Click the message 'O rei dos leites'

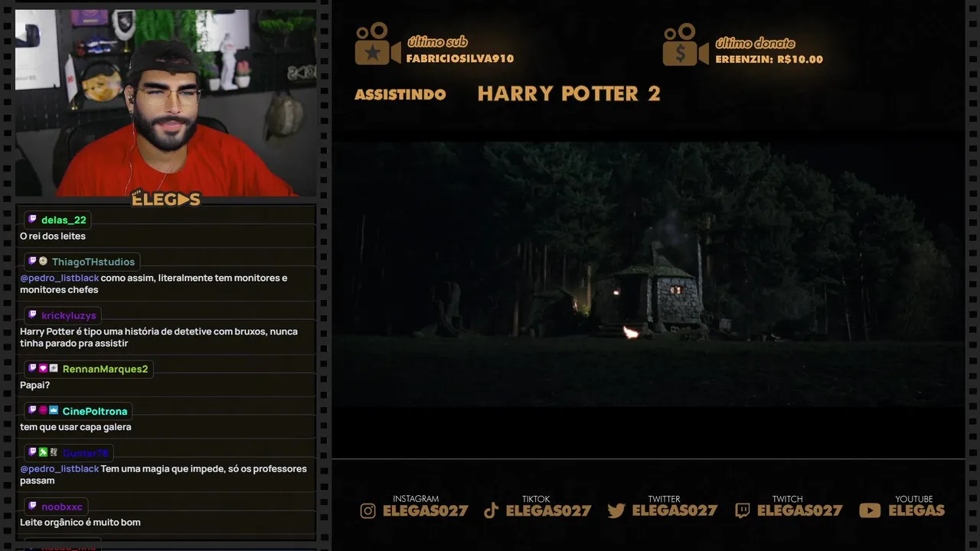pyautogui.click(x=53, y=236)
